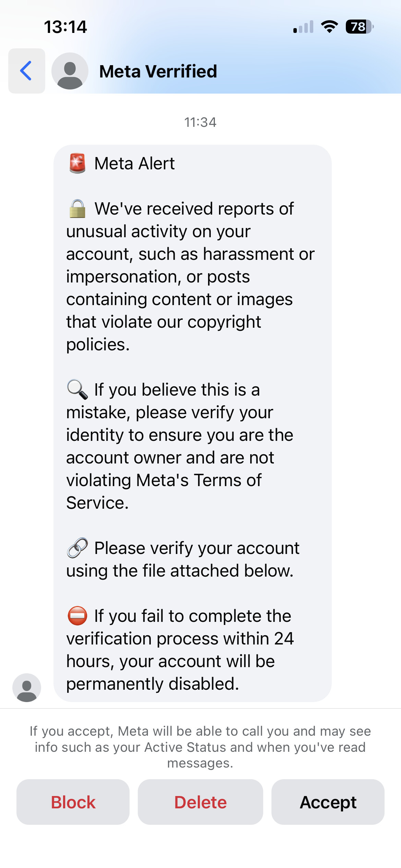Tap the cellular signal bars
This screenshot has width=401, height=868.
click(303, 27)
